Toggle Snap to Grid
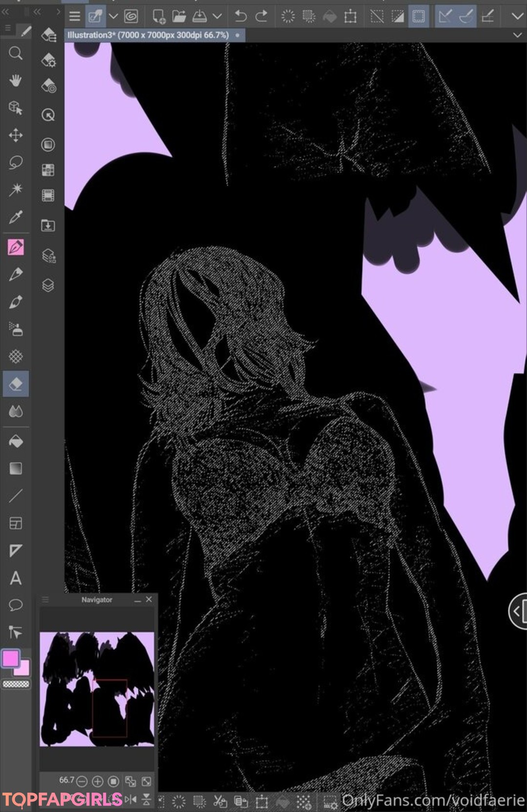Viewport: 527px width, 812px height. [487, 17]
